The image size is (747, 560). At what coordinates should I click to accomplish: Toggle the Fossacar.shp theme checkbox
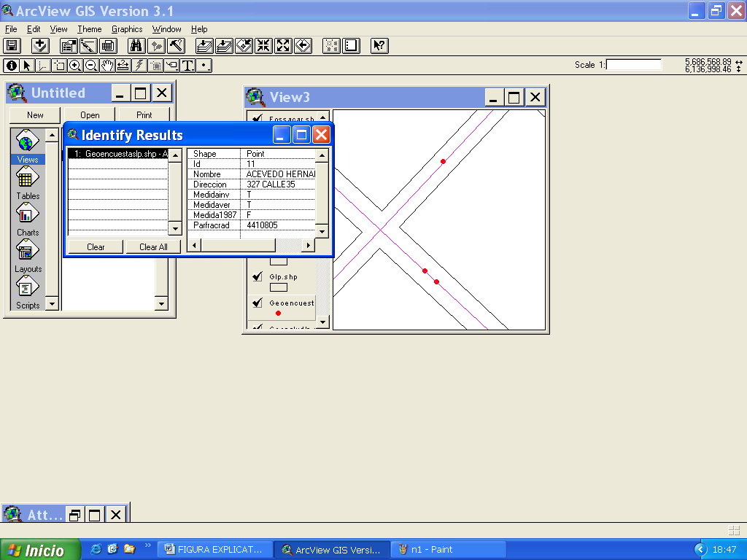coord(258,117)
